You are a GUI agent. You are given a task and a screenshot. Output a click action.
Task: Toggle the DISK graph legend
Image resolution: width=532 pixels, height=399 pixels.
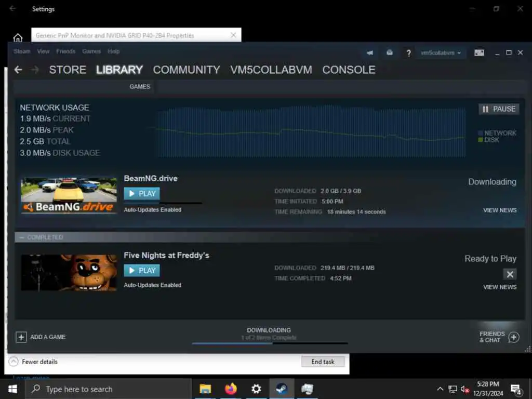click(488, 140)
